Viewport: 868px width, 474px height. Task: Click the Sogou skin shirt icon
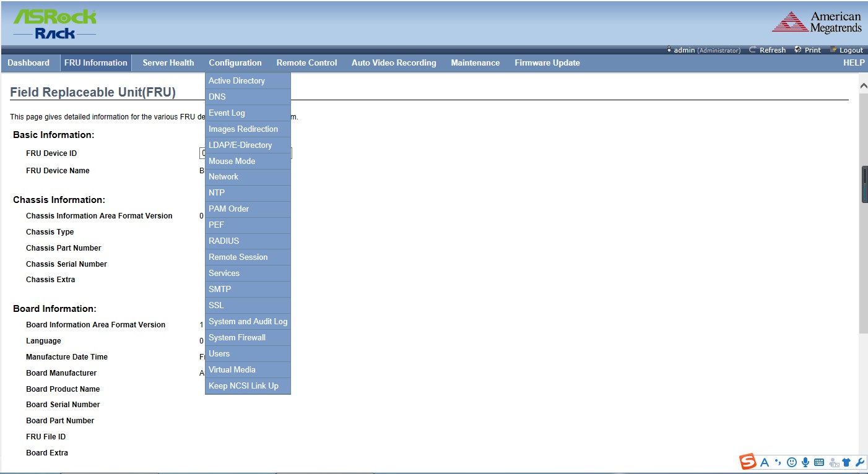846,462
